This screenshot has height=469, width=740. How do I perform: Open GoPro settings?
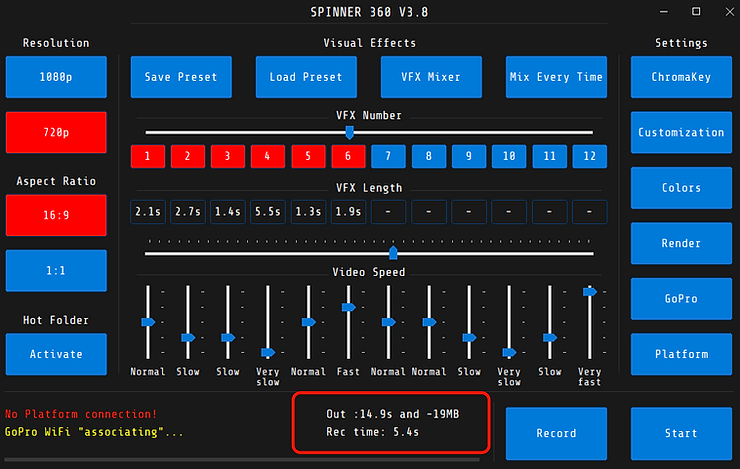coord(681,299)
